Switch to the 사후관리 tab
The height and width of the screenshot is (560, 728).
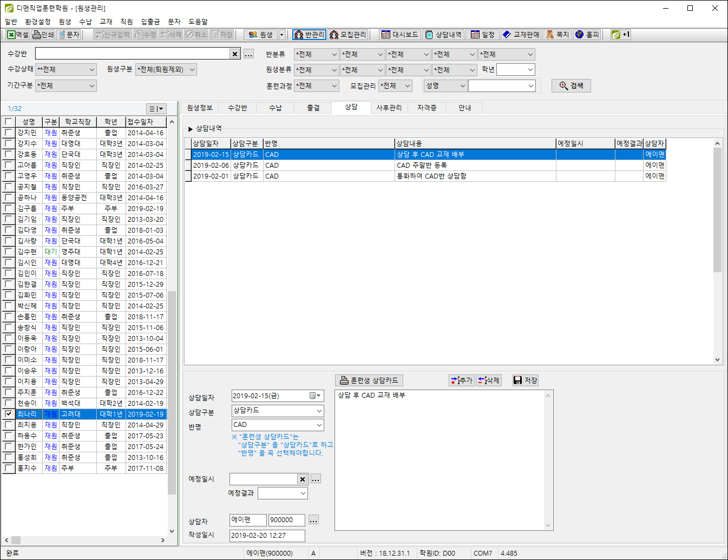389,108
